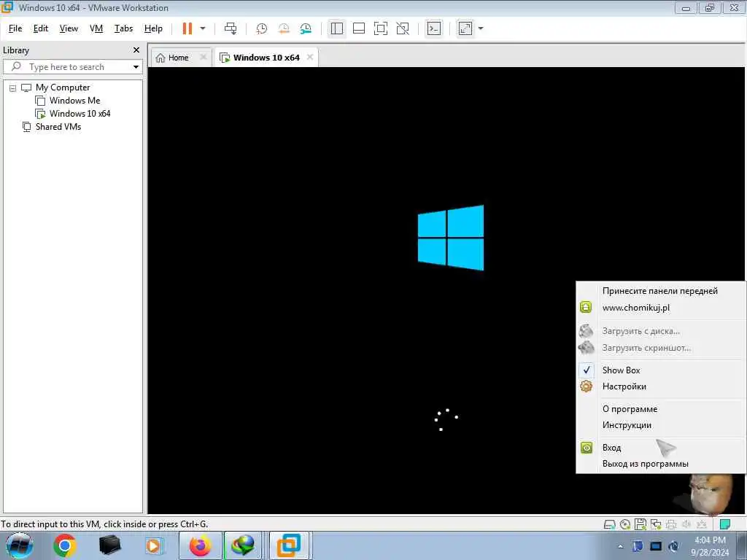Open 'Настройки' settings menu entry
This screenshot has width=747, height=560.
tap(661, 386)
